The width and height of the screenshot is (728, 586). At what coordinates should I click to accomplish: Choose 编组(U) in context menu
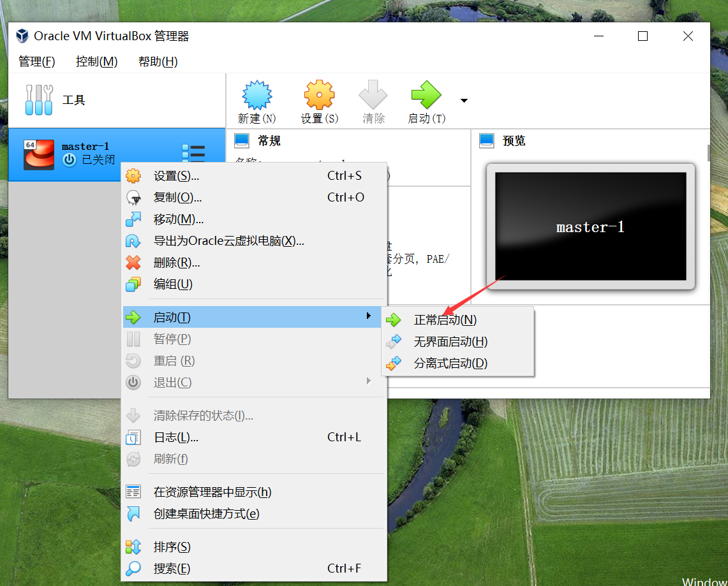pos(254,284)
